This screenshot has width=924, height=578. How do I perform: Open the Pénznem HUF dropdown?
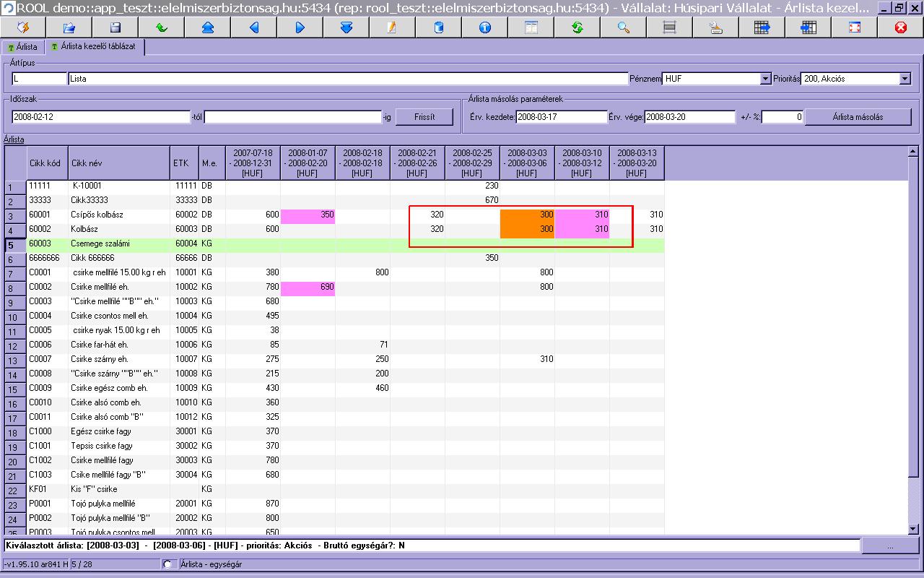coord(765,79)
